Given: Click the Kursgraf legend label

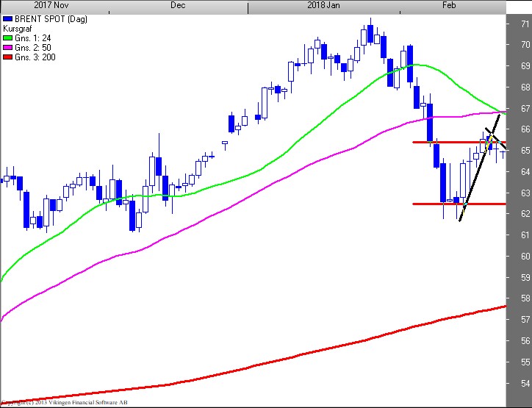Looking at the screenshot, I should pyautogui.click(x=18, y=26).
